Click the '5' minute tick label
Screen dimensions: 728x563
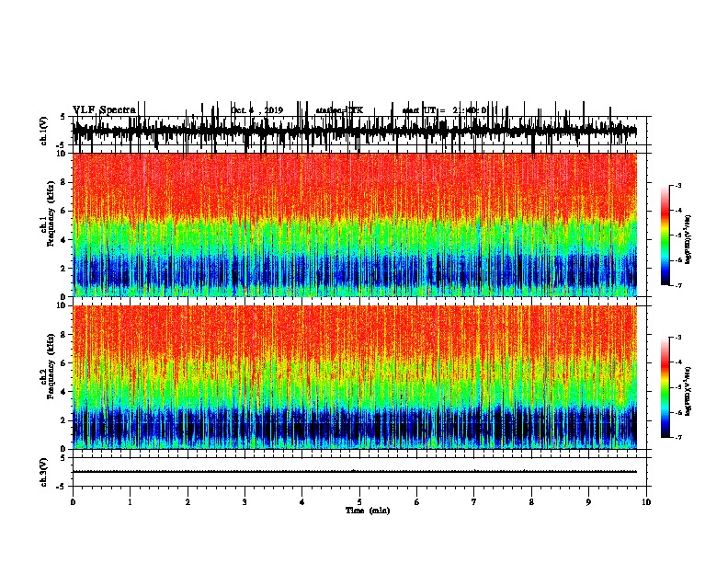(359, 502)
